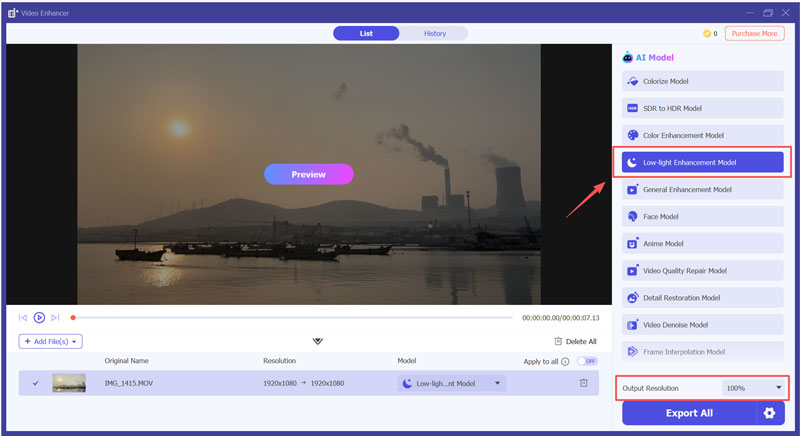800x436 pixels.
Task: Choose Detail Restoration Model
Action: click(702, 297)
